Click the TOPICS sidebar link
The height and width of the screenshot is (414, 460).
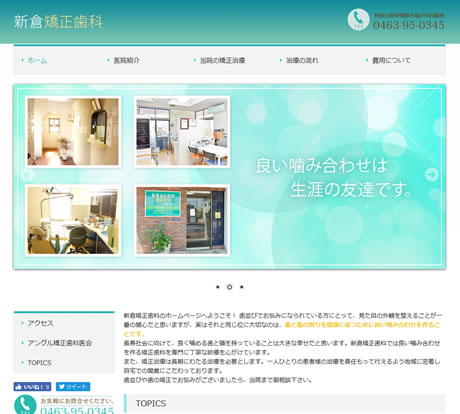[x=39, y=363]
